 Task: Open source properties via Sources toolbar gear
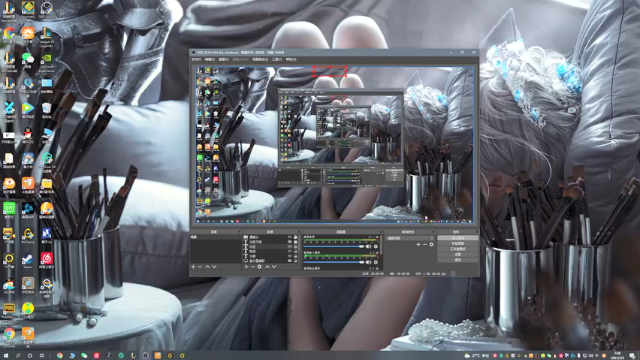click(260, 267)
